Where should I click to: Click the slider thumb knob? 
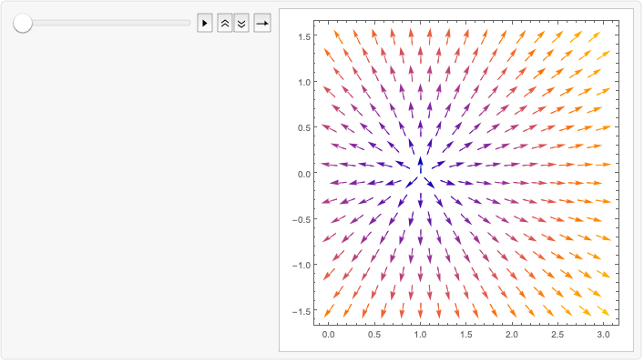click(x=23, y=23)
